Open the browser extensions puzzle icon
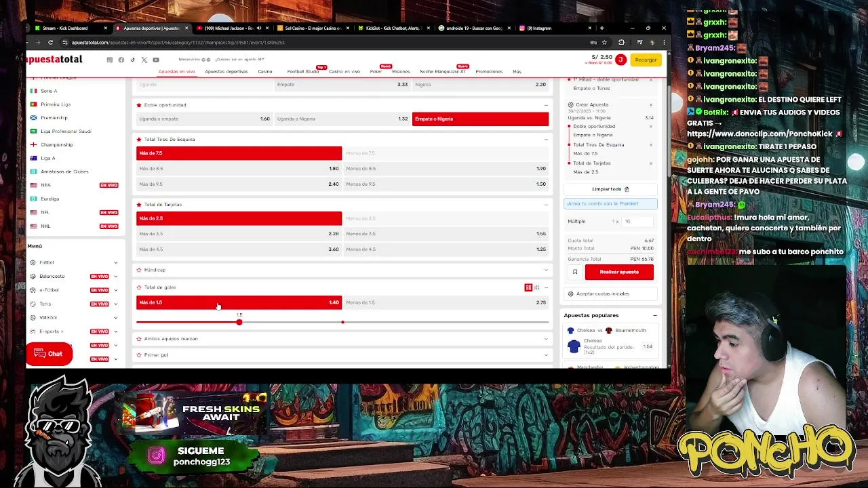 point(622,42)
